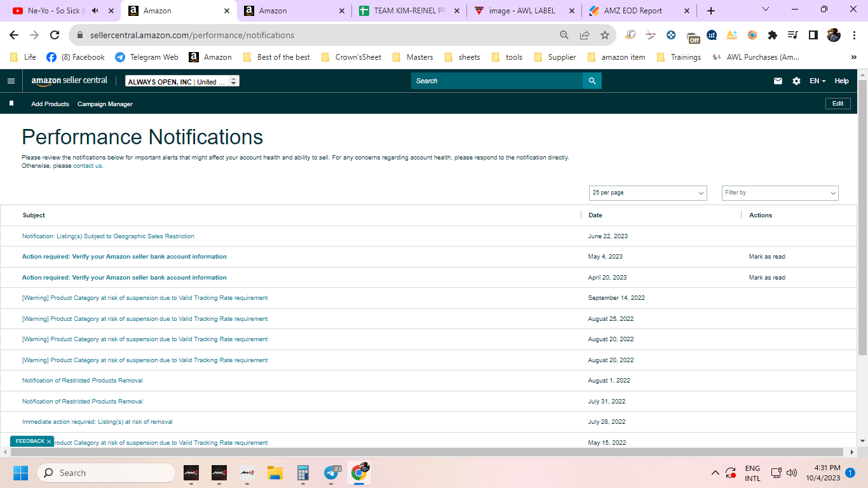Click the Seller Central search field
This screenshot has height=488, width=868.
[x=497, y=81]
